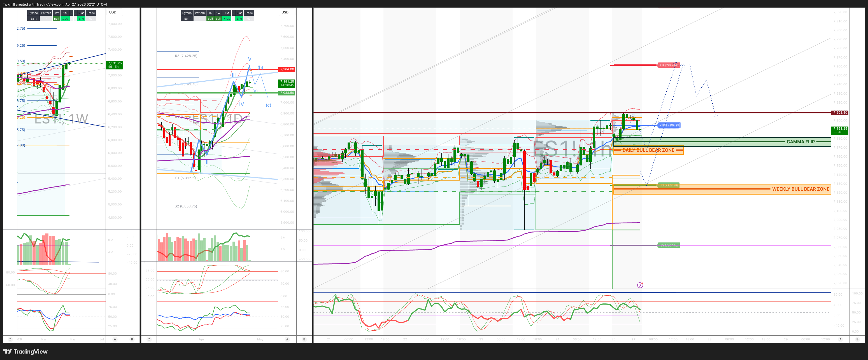Screen dimensions: 868x360
Task: Select the Trade header in weekly chart table
Action: 91,13
